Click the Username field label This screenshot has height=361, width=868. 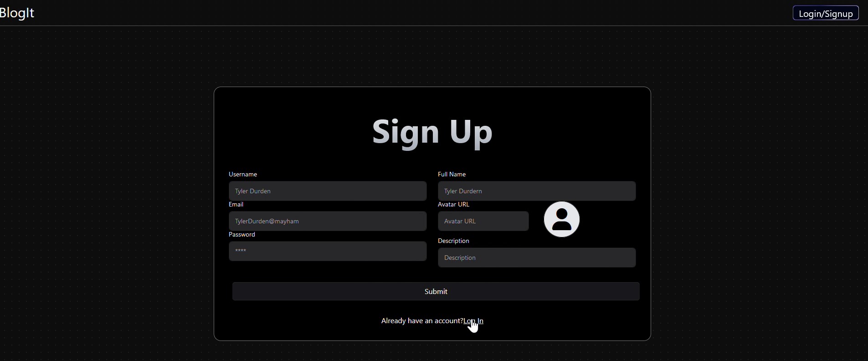[243, 174]
